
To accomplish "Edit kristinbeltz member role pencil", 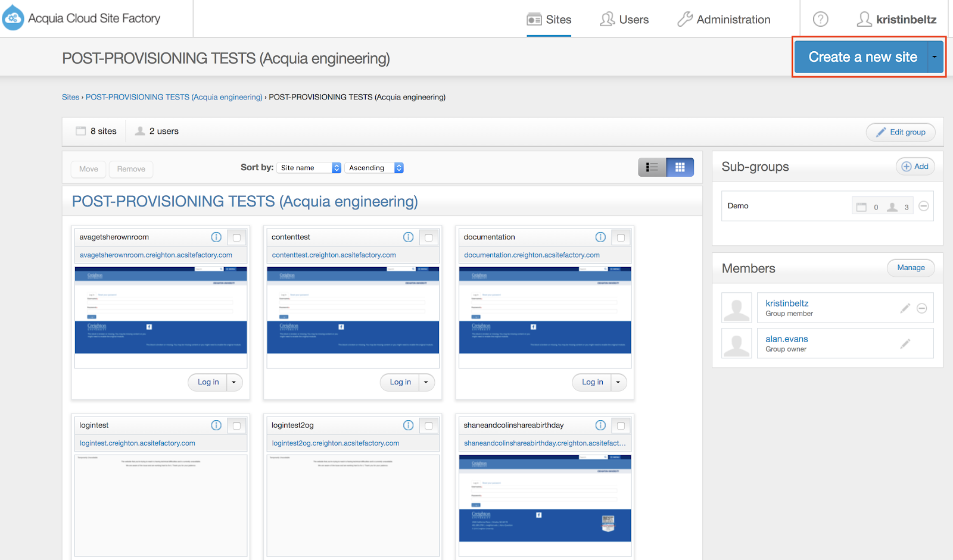I will (x=905, y=308).
